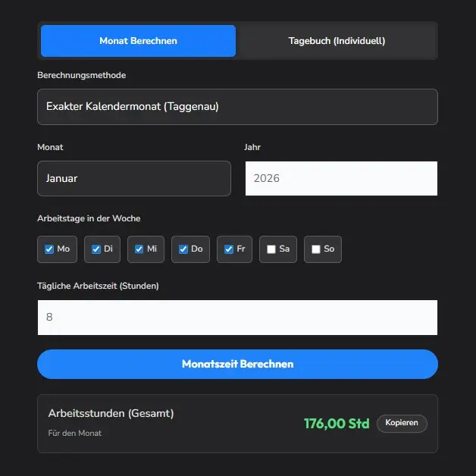This screenshot has height=476, width=476.
Task: Click the Arbeitsstunden (Gesamt) heading
Action: click(x=111, y=414)
